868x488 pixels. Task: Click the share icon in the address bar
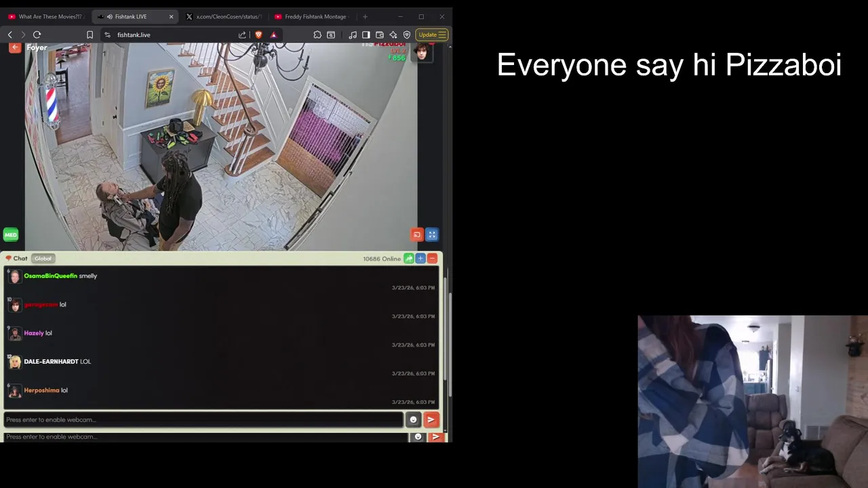[x=242, y=35]
